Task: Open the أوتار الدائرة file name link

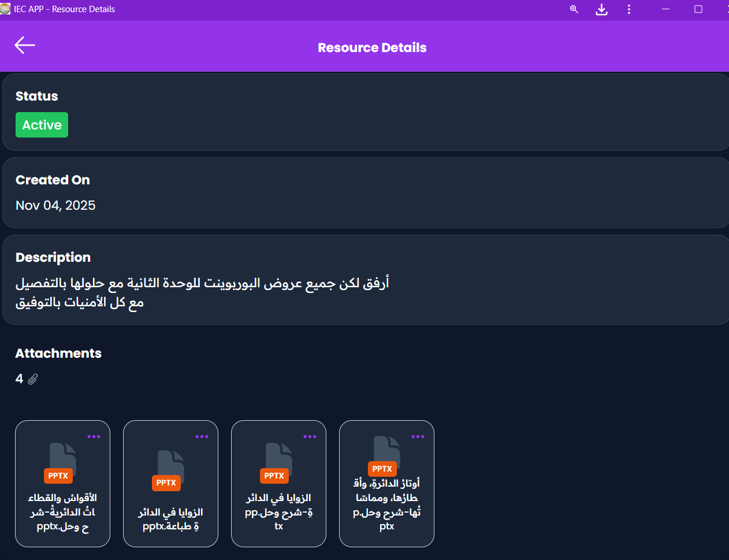Action: (x=386, y=505)
